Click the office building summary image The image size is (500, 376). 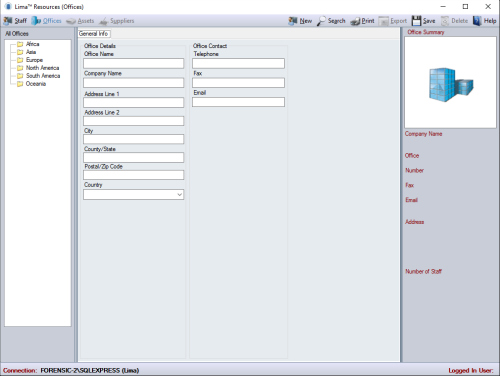(x=450, y=84)
